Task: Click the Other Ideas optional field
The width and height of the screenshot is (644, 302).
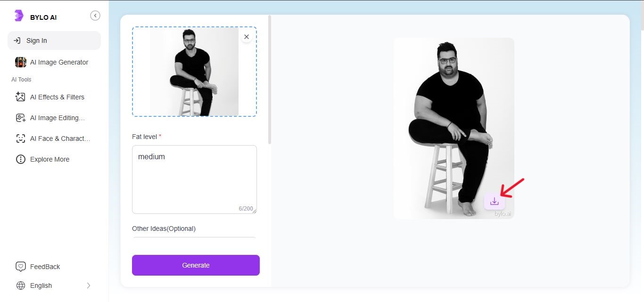Action: tap(194, 240)
